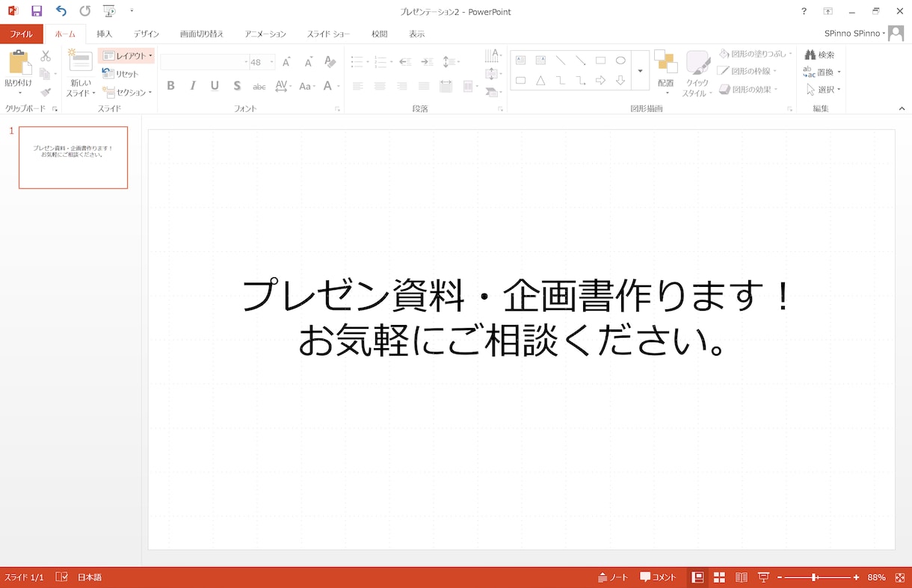Open the アニメーション tab
Viewport: 912px width, 588px height.
(x=265, y=34)
